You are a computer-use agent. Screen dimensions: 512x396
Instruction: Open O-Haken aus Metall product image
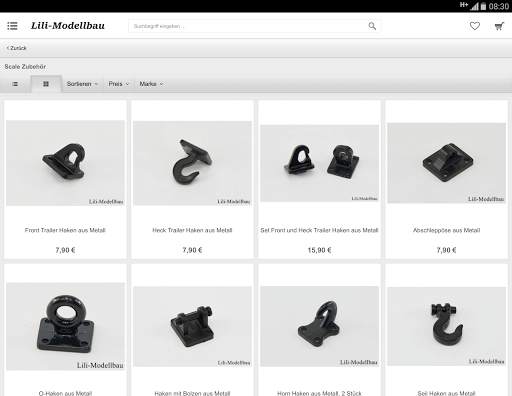pos(65,326)
